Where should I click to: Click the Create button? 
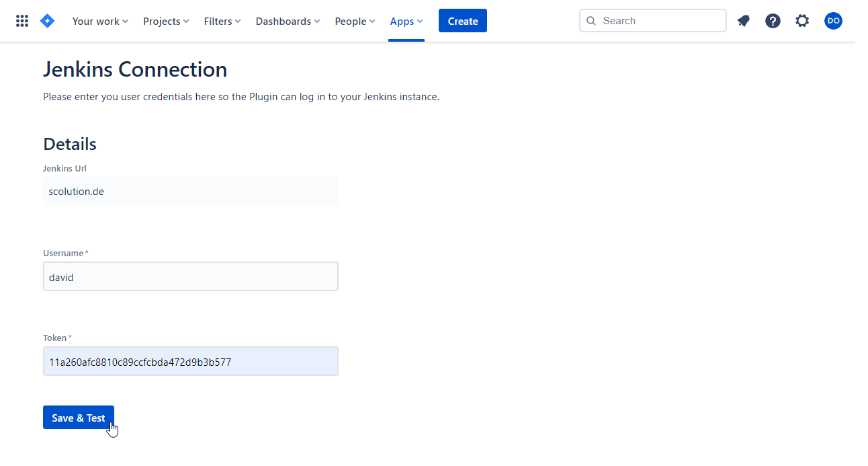click(463, 21)
